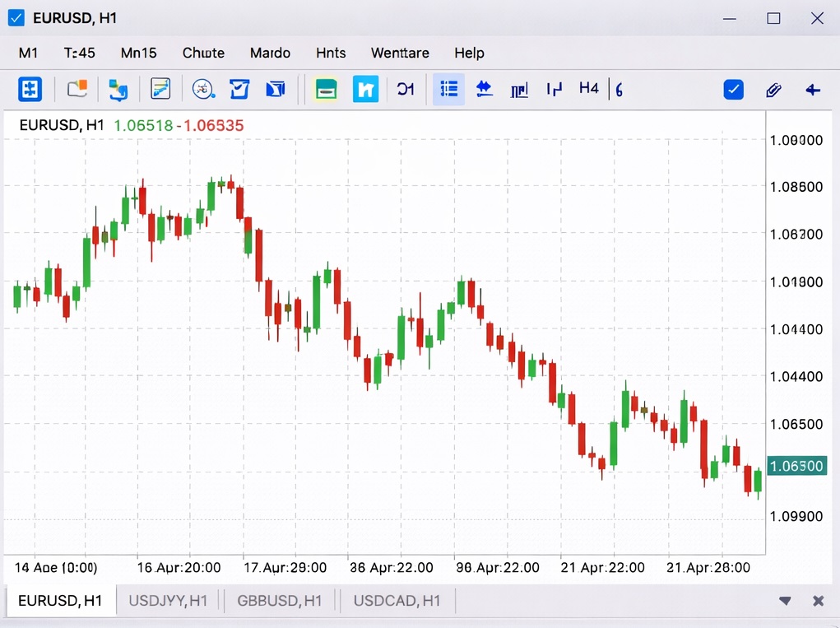Select the H4 timeframe button

[588, 88]
